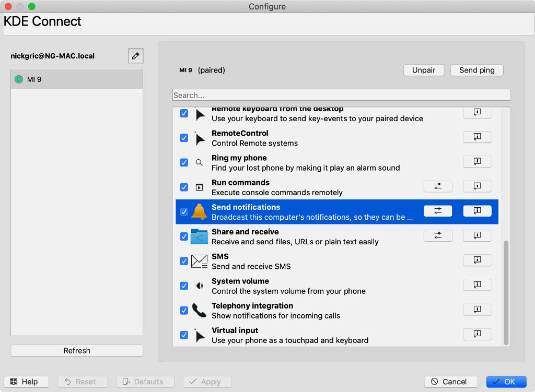Select MI 9 in the device list
Screen dimensions: 535x392
(77, 79)
